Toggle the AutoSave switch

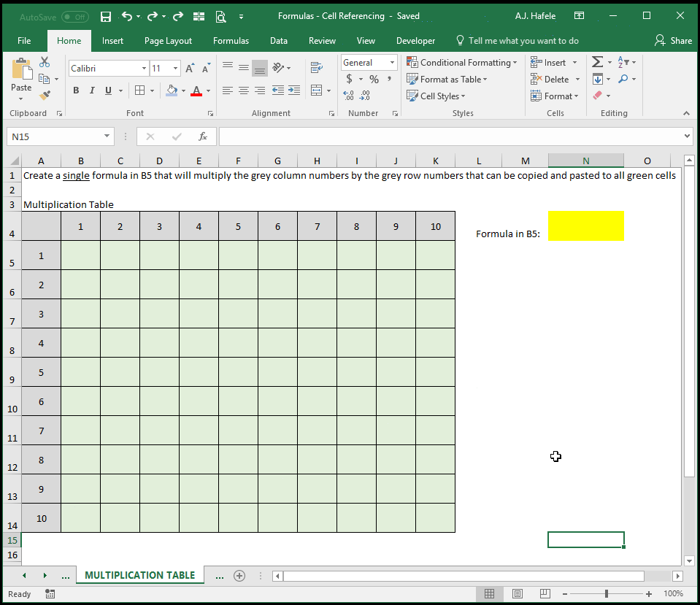(x=75, y=17)
